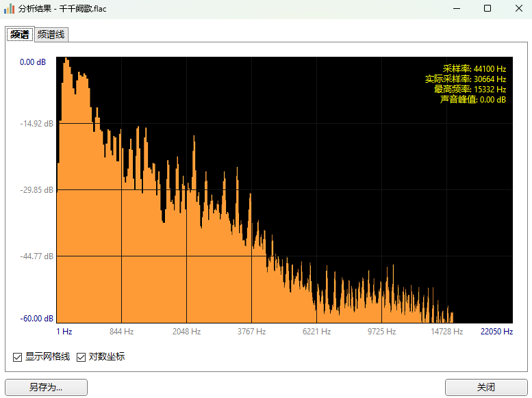Click the -29.85 dB axis marker

coord(36,190)
